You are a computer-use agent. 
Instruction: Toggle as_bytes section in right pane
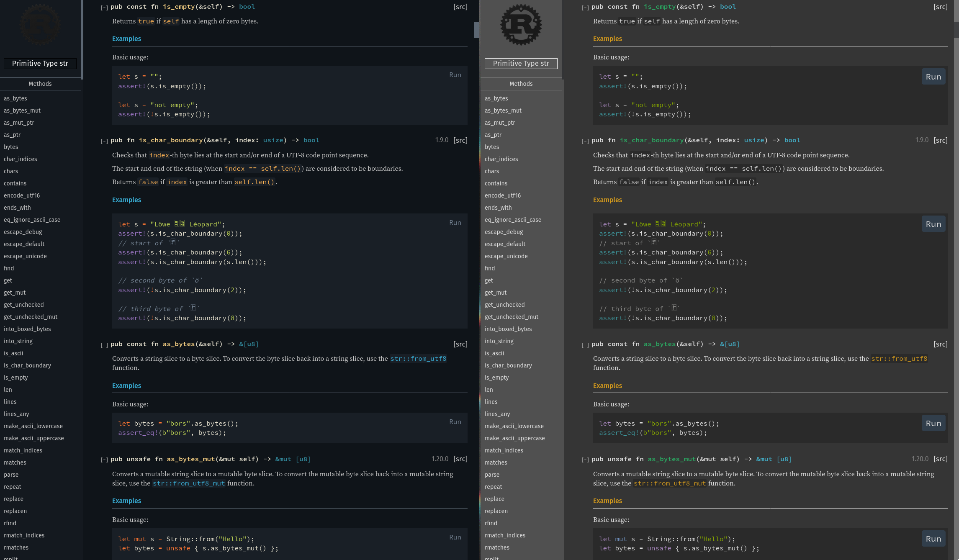click(x=585, y=345)
